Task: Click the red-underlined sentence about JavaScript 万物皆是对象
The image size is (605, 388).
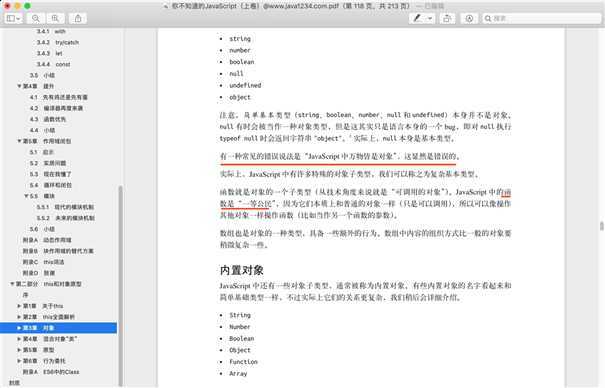Action: coord(340,156)
